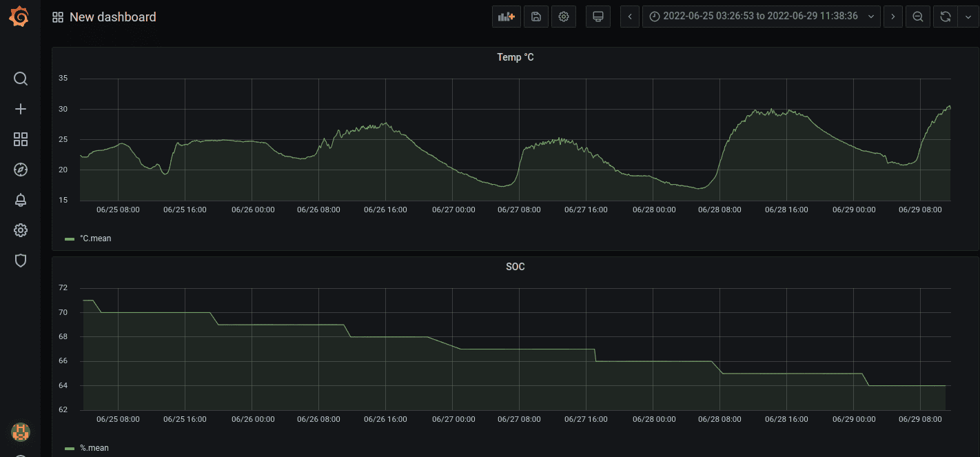Click the dashboard grid icon beside title

click(58, 17)
